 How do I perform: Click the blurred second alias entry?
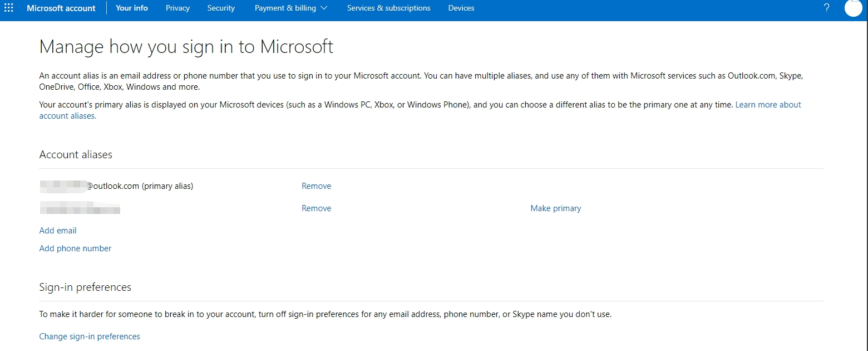click(x=80, y=209)
